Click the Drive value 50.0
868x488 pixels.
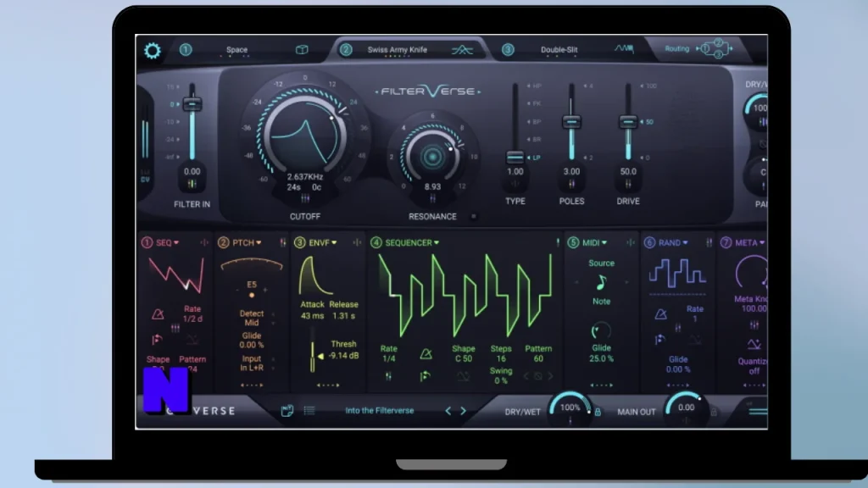click(628, 171)
